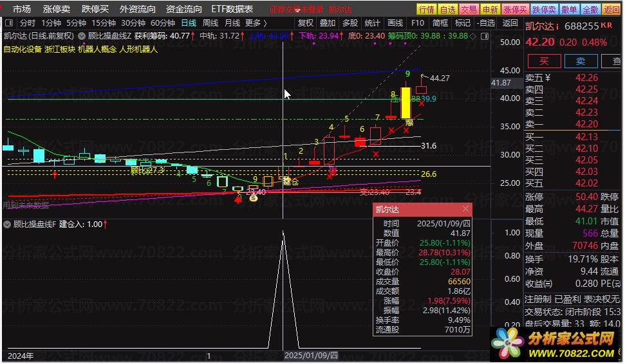Screen dimensions: 625x364
Task: Click the 人形机器人 concept tag
Action: coord(138,50)
